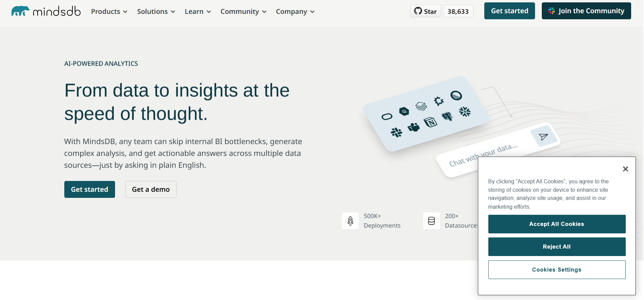Screen dimensions: 644x300
Task: Select the Oracle integration icon
Action: click(387, 116)
